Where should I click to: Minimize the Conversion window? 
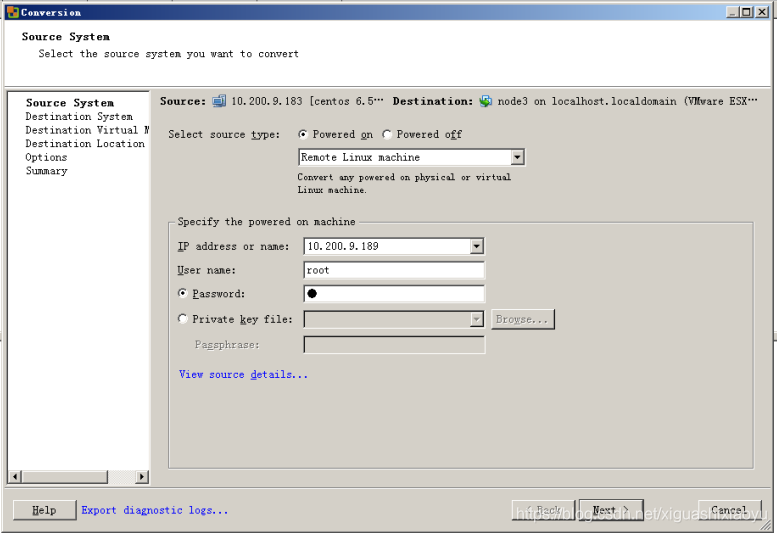732,12
